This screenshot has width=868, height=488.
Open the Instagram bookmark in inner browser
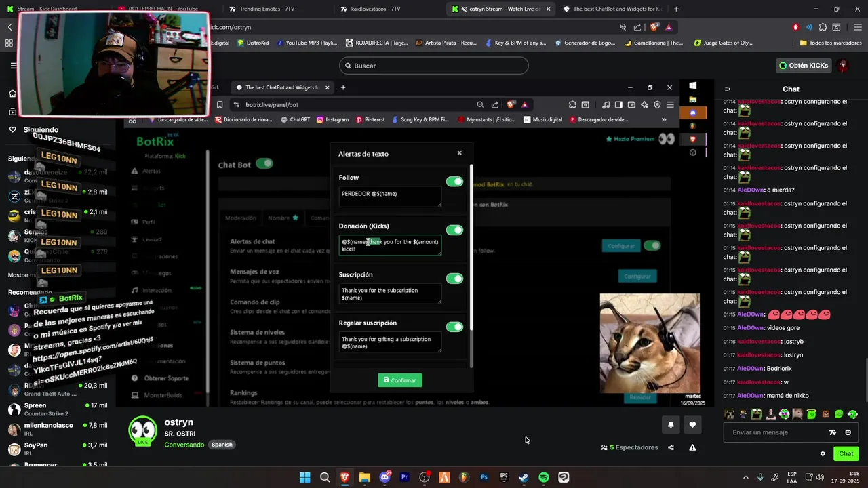click(332, 119)
